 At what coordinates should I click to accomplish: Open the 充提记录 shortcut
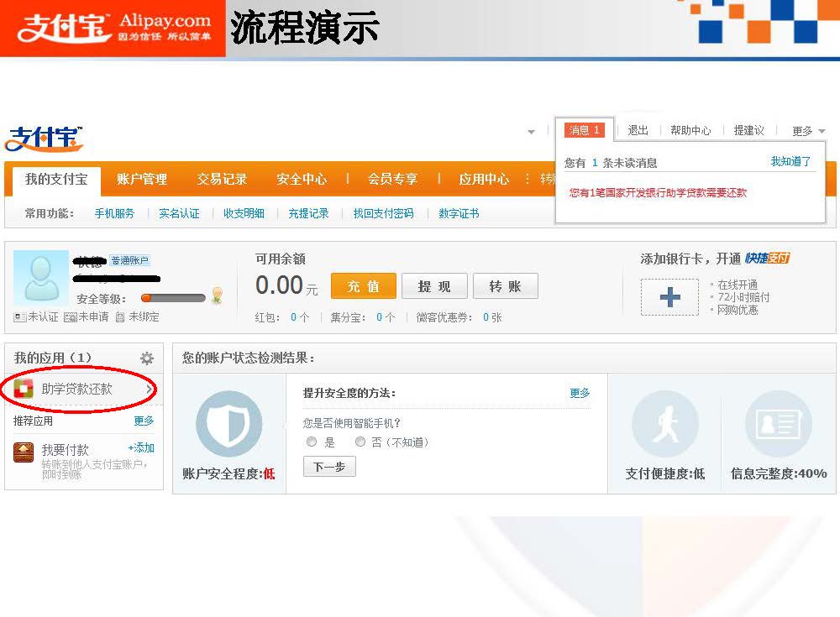point(308,213)
